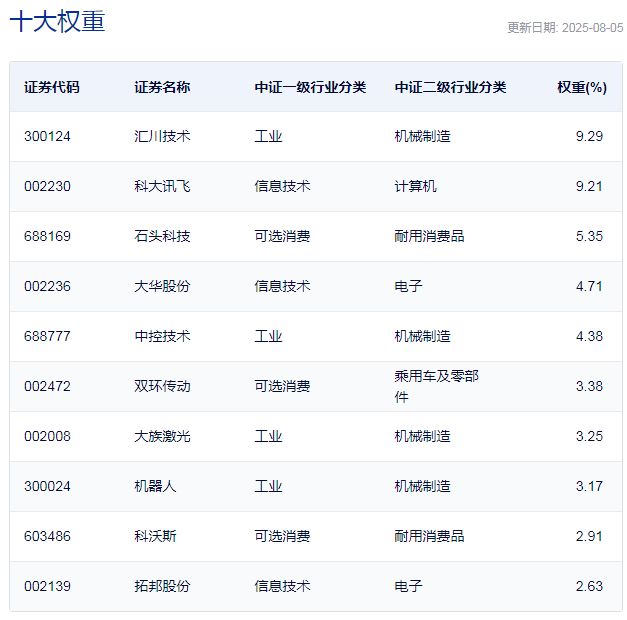Click the 中证二级行业分类 column header
This screenshot has width=627, height=620.
pos(450,87)
